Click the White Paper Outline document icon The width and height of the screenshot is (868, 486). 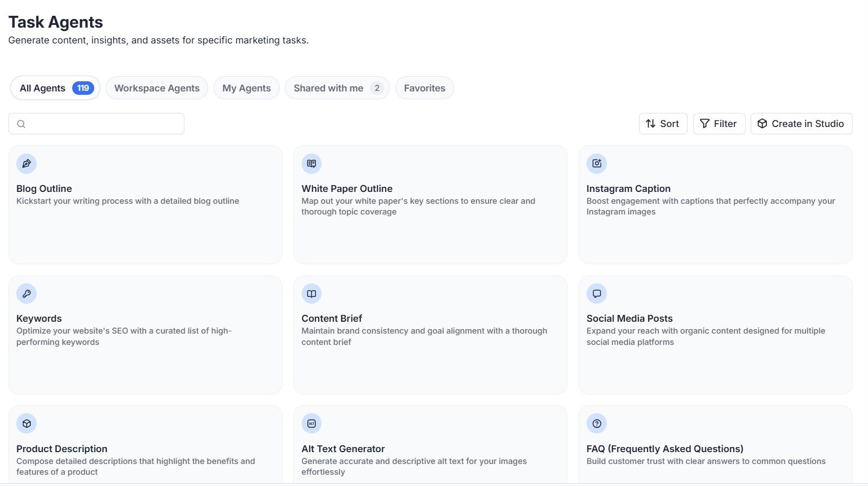pyautogui.click(x=311, y=164)
